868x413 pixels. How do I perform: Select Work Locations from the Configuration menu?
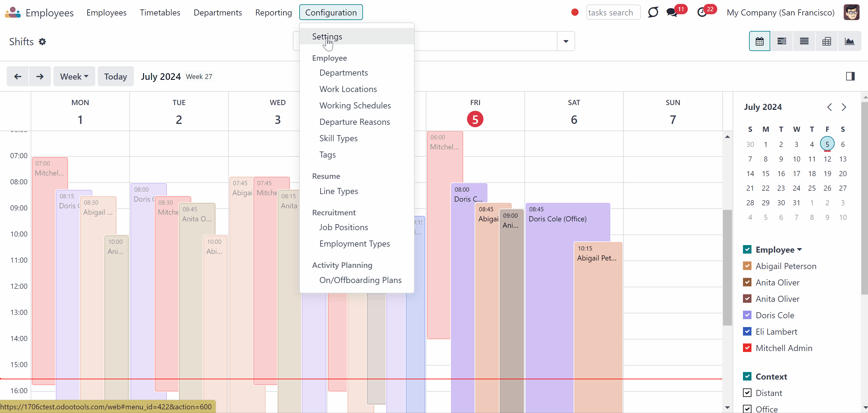point(348,89)
